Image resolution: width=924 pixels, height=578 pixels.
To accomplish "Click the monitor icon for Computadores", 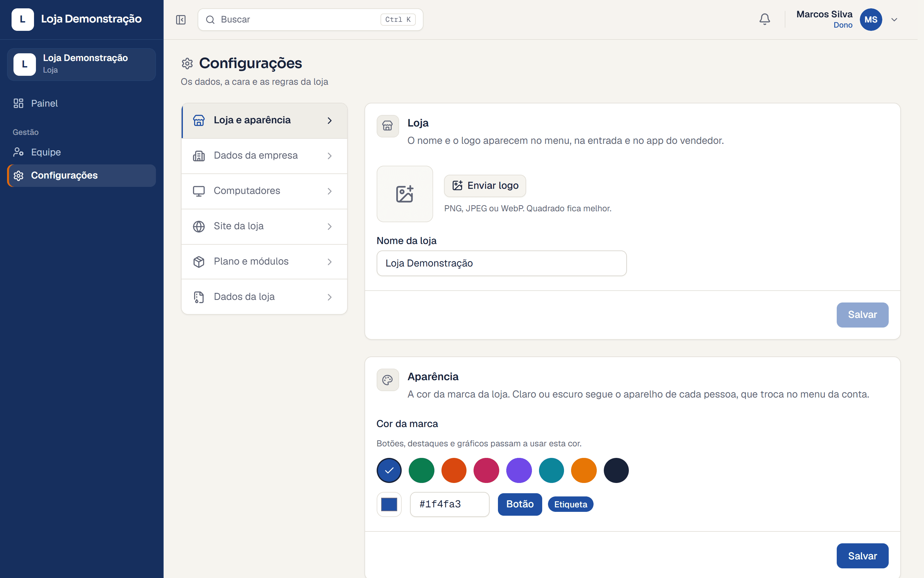I will [199, 191].
